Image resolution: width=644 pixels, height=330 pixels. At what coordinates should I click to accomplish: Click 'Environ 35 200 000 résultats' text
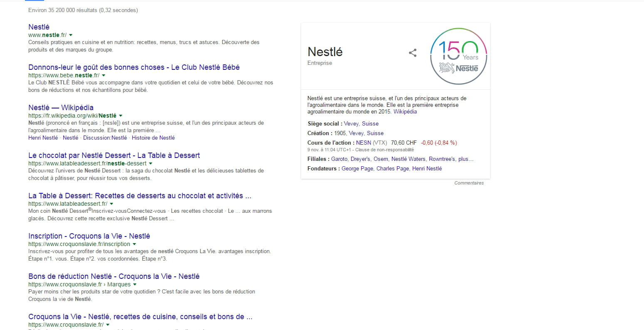[x=63, y=10]
